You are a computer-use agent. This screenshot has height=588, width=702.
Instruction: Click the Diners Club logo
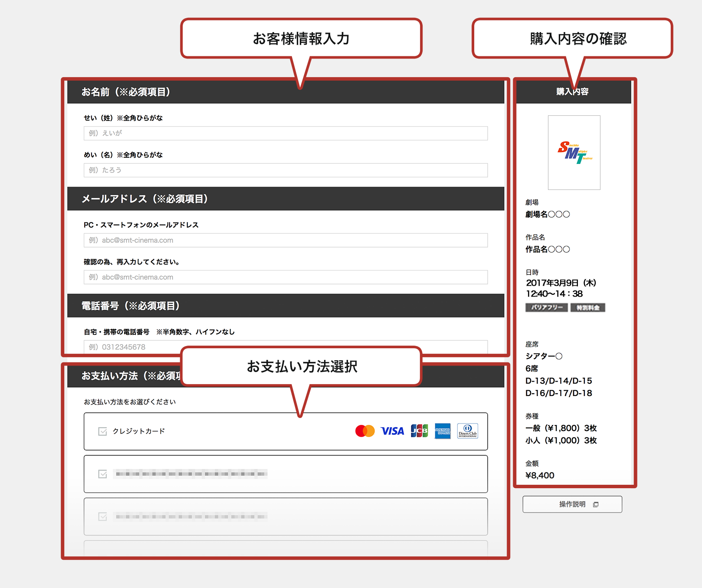467,431
